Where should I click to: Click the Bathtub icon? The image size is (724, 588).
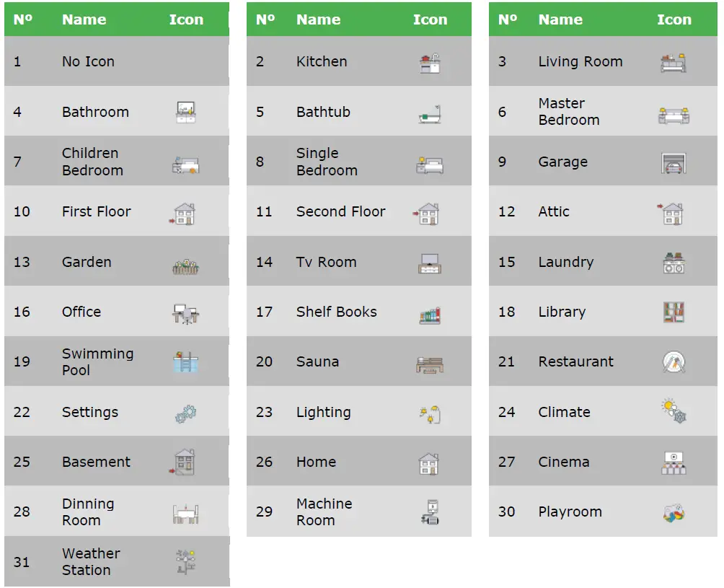tap(430, 114)
